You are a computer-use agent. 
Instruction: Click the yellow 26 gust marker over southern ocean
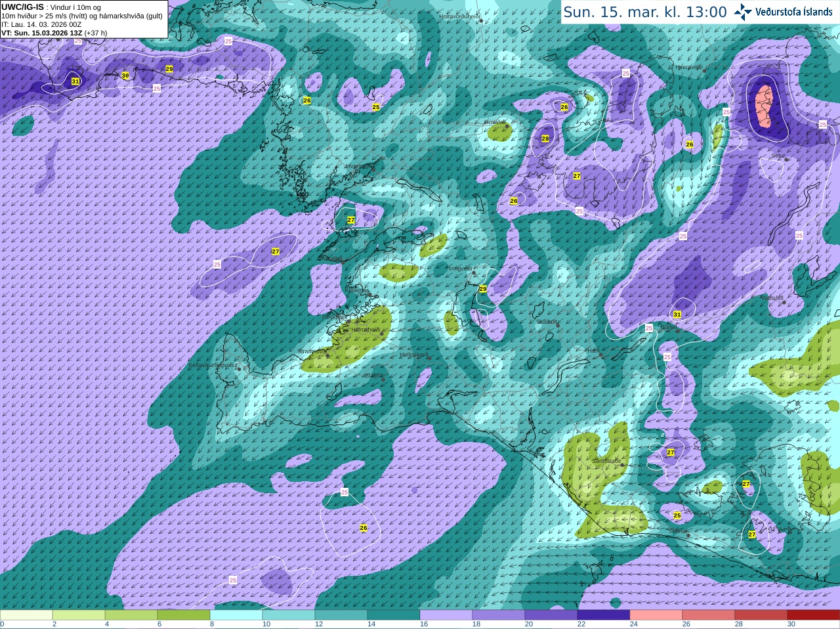point(364,528)
